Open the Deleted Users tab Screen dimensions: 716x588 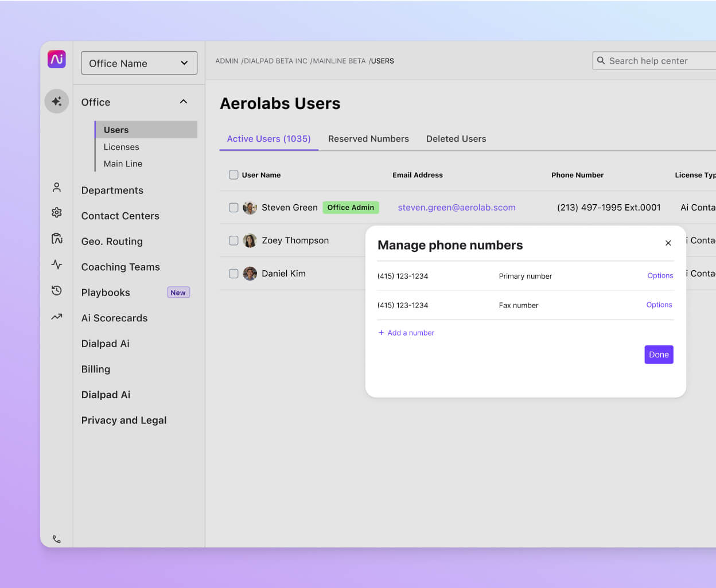456,138
